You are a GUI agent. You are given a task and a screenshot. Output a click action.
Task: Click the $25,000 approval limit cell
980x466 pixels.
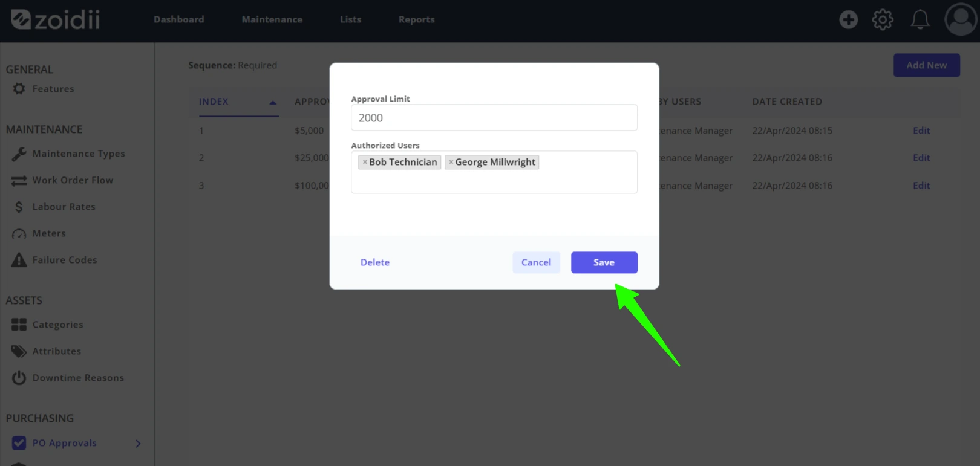coord(312,158)
